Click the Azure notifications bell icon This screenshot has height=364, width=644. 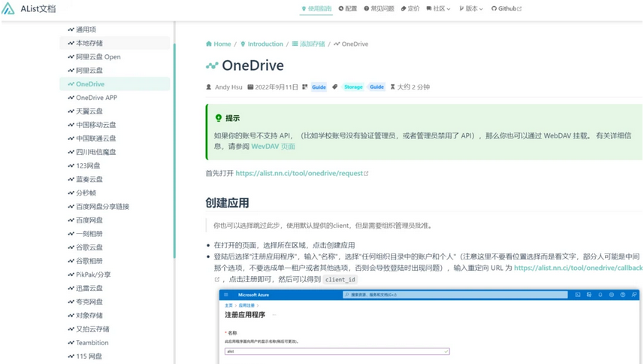click(600, 295)
